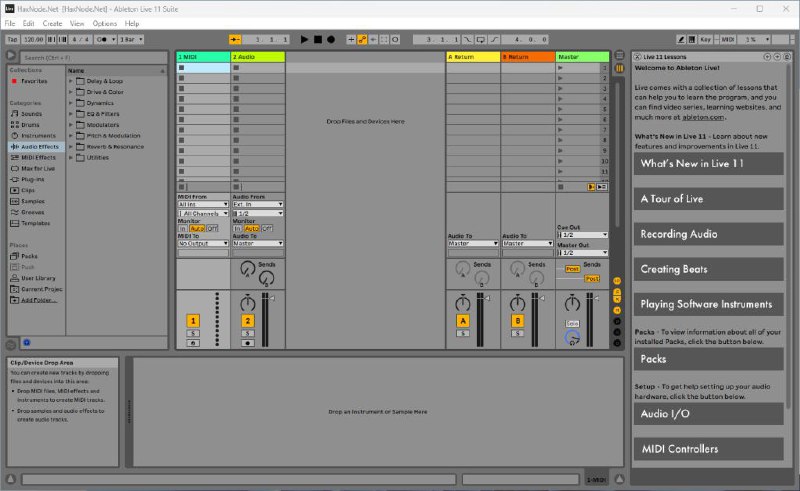Viewport: 800px width, 491px height.
Task: Open the File menu
Action: click(x=10, y=23)
